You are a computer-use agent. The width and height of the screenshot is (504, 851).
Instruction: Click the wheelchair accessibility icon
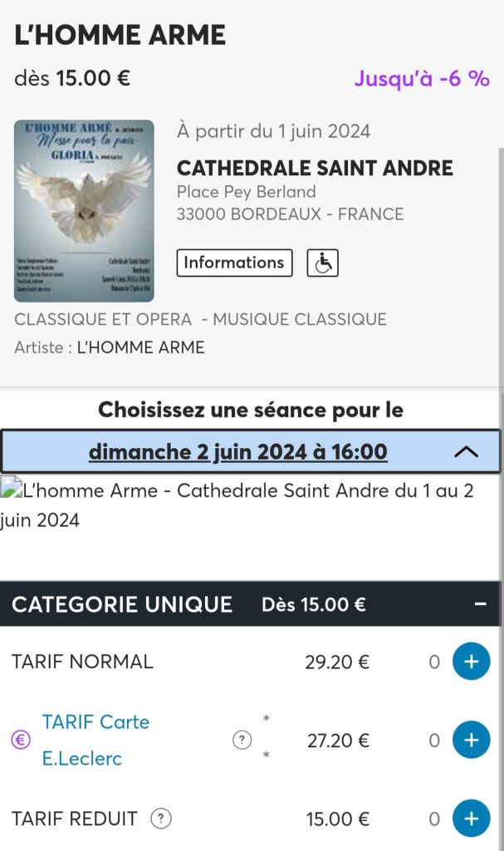(x=322, y=263)
